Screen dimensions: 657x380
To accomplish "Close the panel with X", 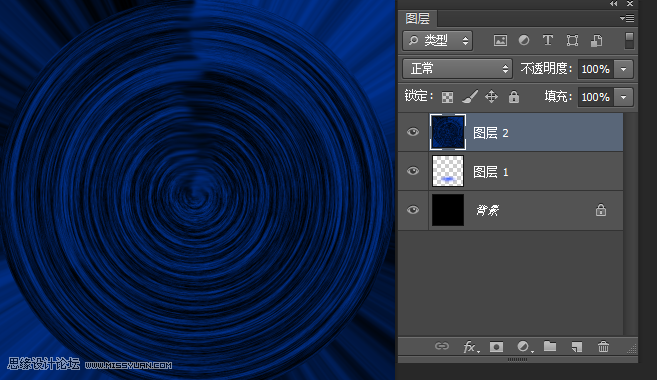I will [x=630, y=4].
